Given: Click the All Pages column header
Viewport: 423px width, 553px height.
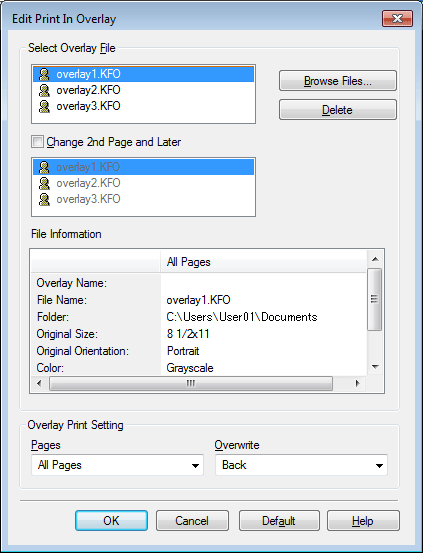Looking at the screenshot, I should coord(263,262).
